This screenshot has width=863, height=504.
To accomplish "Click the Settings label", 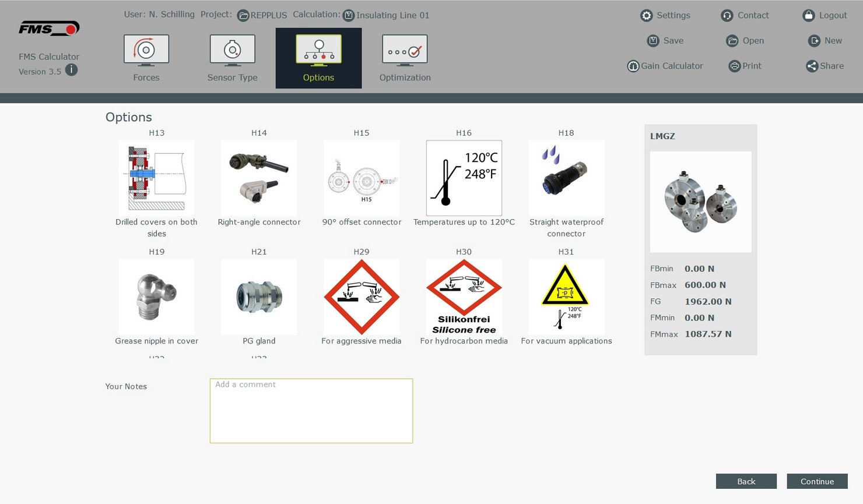I will tap(673, 16).
